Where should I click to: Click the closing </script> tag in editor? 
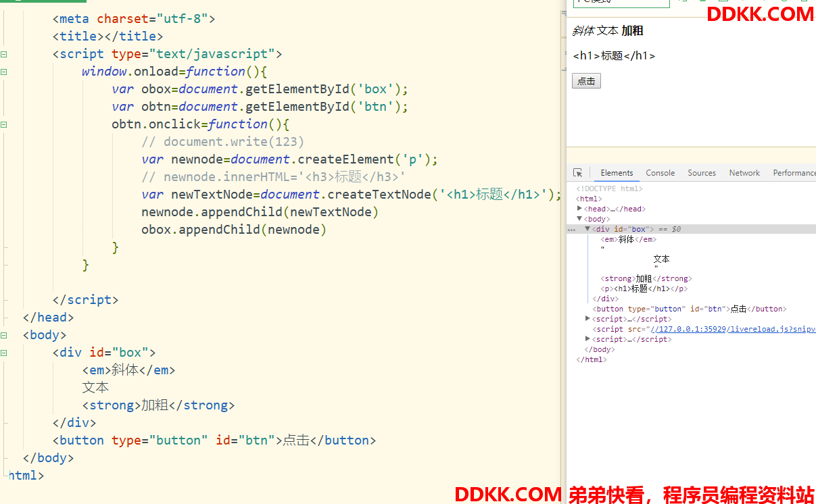(85, 300)
